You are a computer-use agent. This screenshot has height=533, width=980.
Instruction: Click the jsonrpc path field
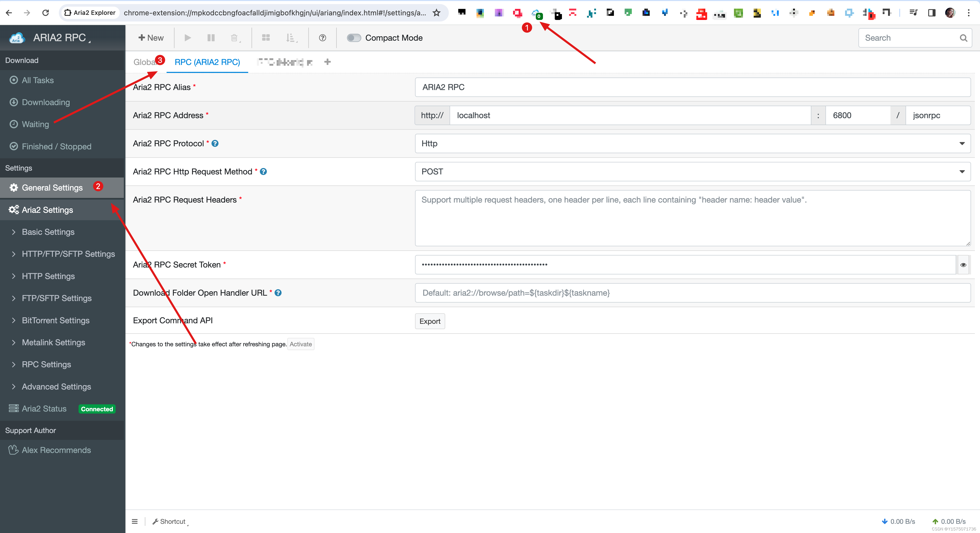[938, 115]
